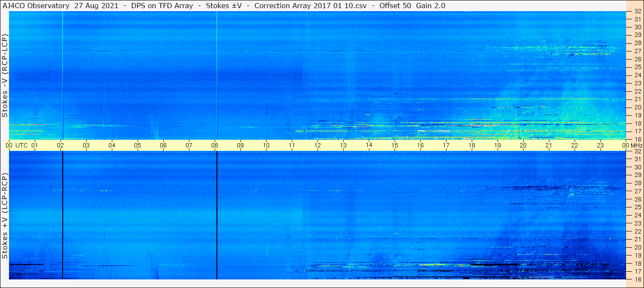Select the 08 hour marker on time axis
Screen dimensions: 644x288
(x=215, y=145)
